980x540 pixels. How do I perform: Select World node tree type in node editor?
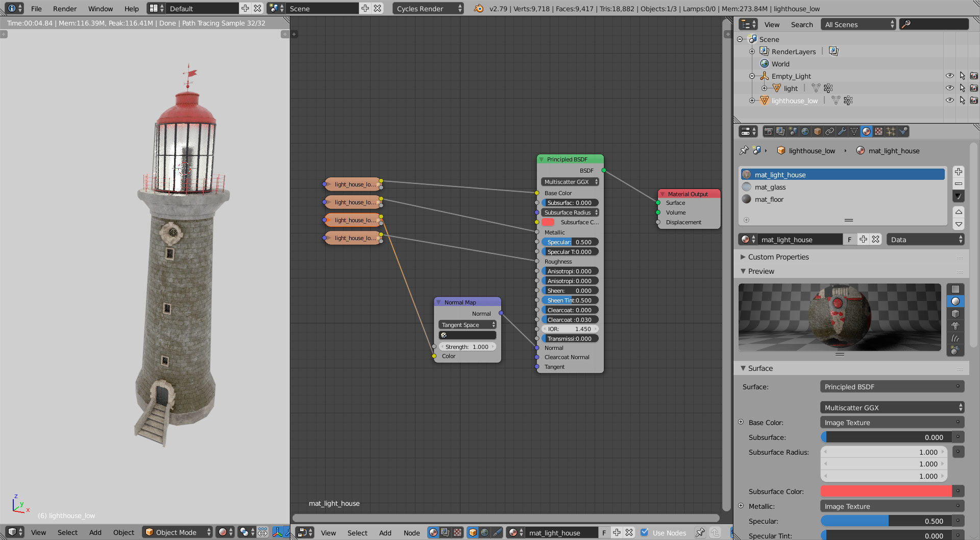pyautogui.click(x=485, y=532)
